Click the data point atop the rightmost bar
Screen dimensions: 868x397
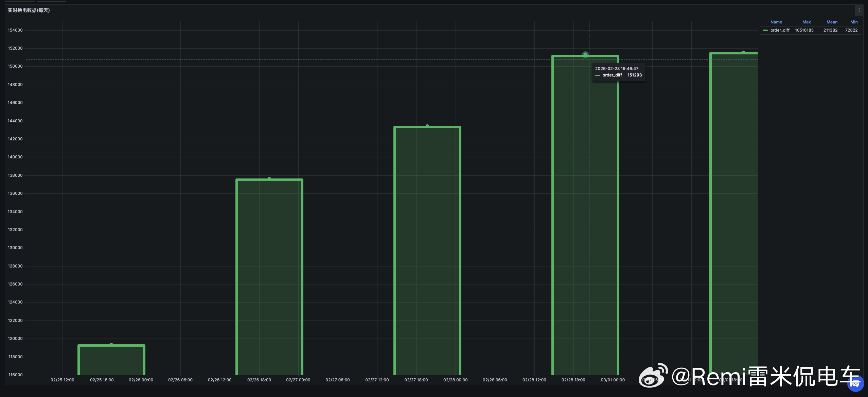[743, 52]
